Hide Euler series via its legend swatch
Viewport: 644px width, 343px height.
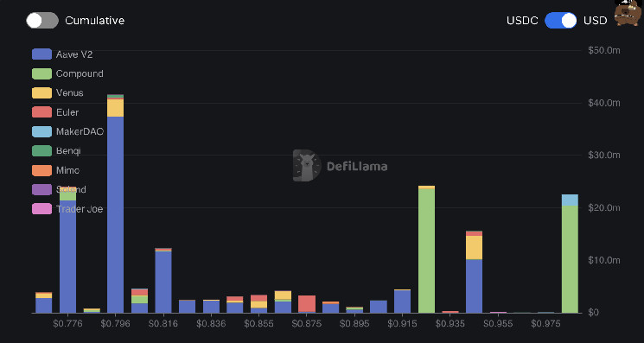(41, 112)
